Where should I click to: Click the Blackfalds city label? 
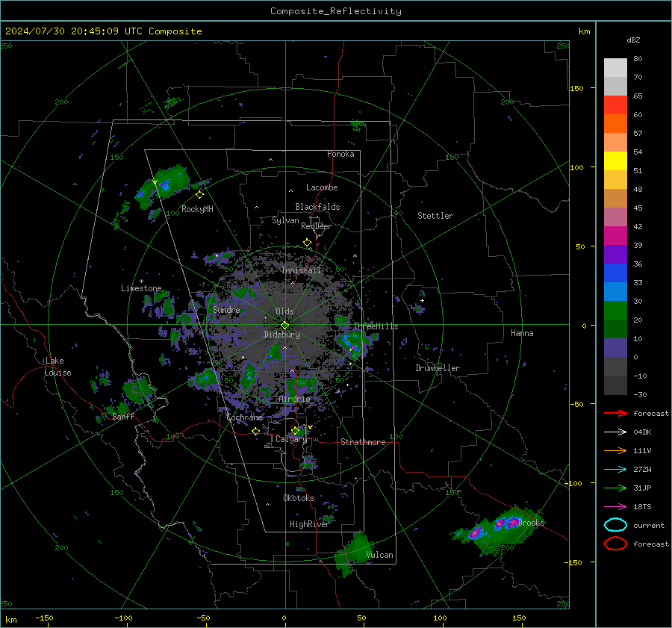317,207
